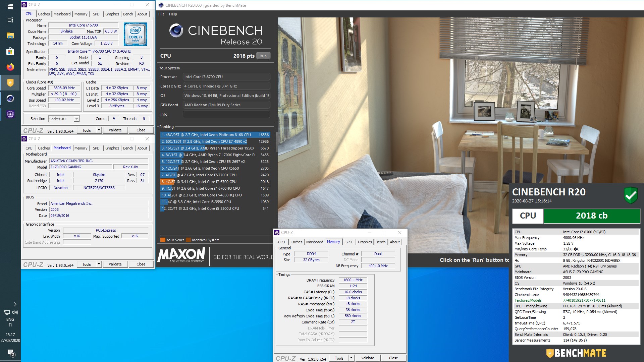Click the BenchMate logo at panel bottom
644x362 pixels.
[576, 353]
